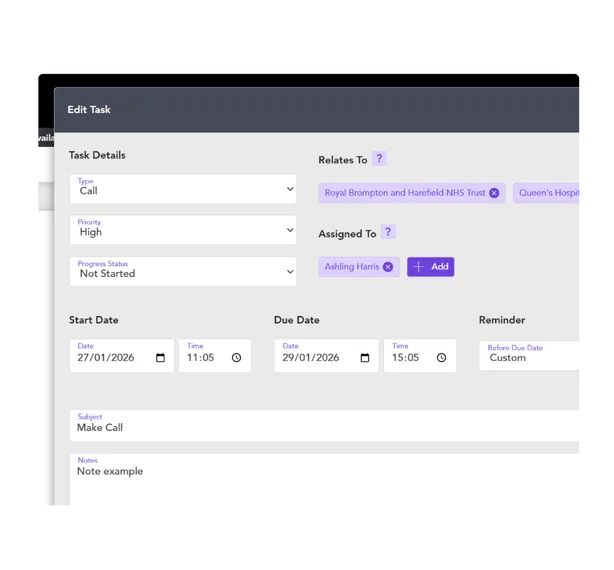Open the Relates To help icon
This screenshot has width=614, height=570.
[x=379, y=159]
